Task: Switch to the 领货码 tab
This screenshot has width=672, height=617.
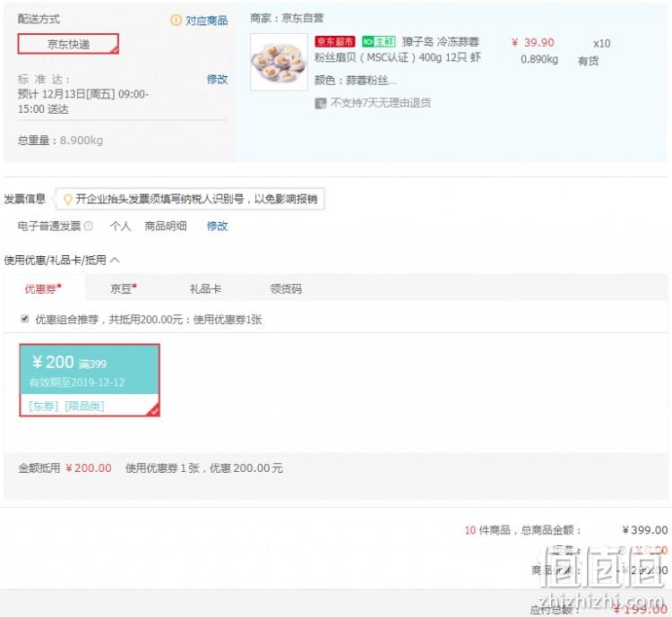Action: coord(286,288)
